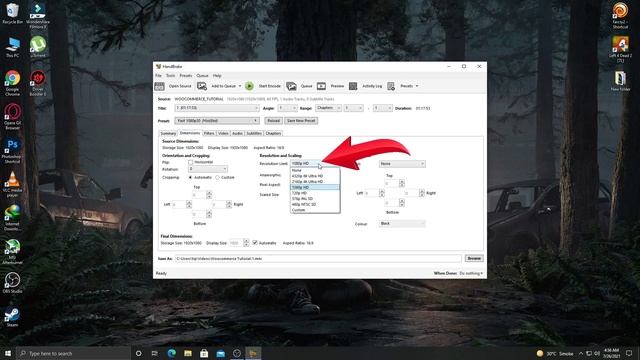Switch to the Video tab
This screenshot has height=360, width=640.
point(223,133)
